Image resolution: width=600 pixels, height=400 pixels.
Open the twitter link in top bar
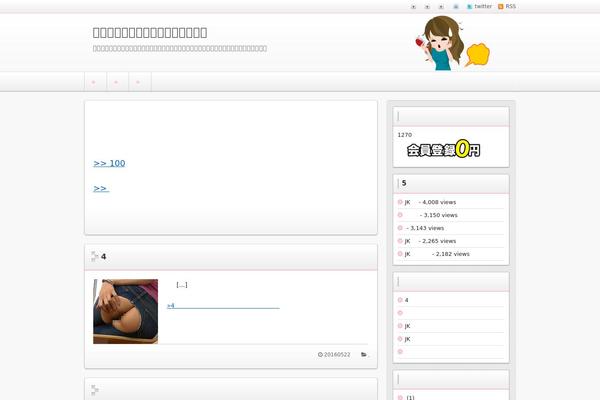click(479, 7)
